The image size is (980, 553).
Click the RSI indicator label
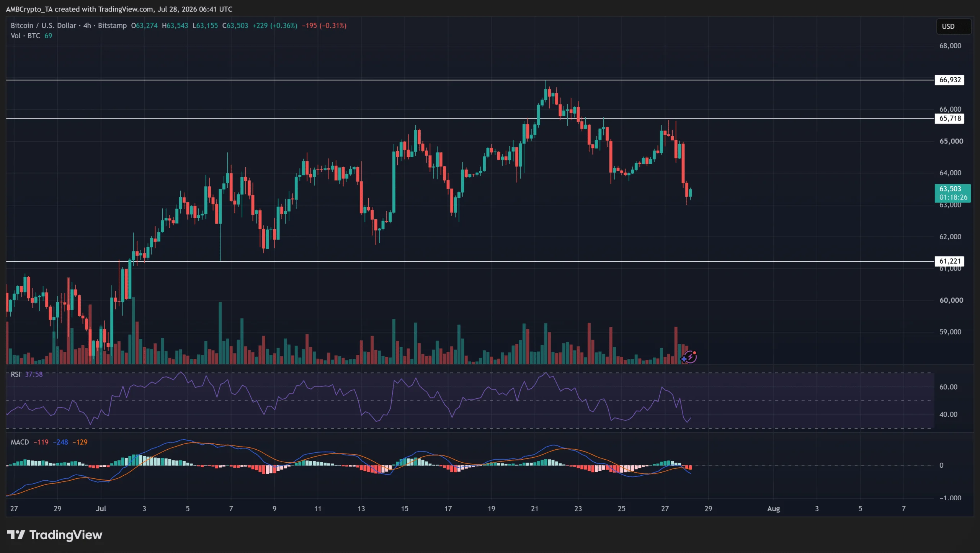pos(15,374)
